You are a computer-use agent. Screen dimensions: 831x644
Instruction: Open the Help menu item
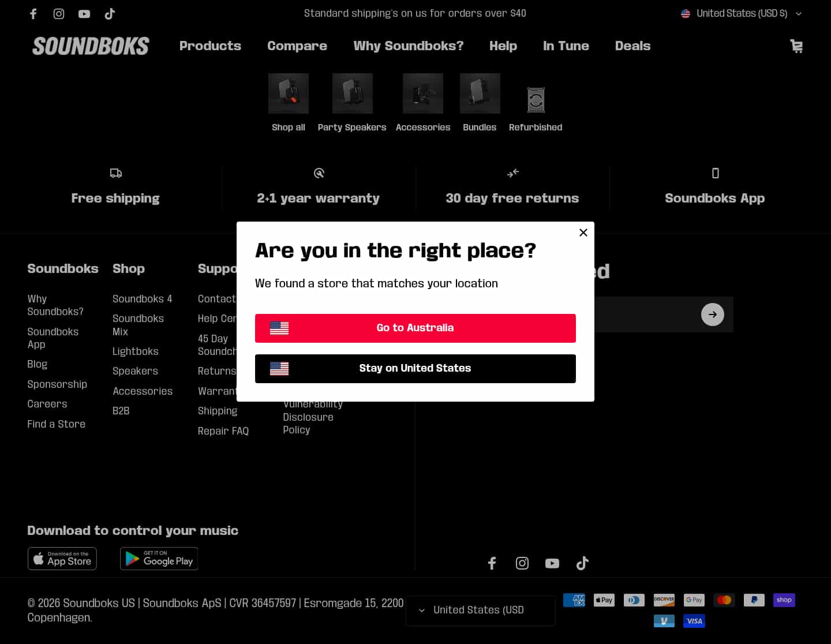tap(503, 46)
